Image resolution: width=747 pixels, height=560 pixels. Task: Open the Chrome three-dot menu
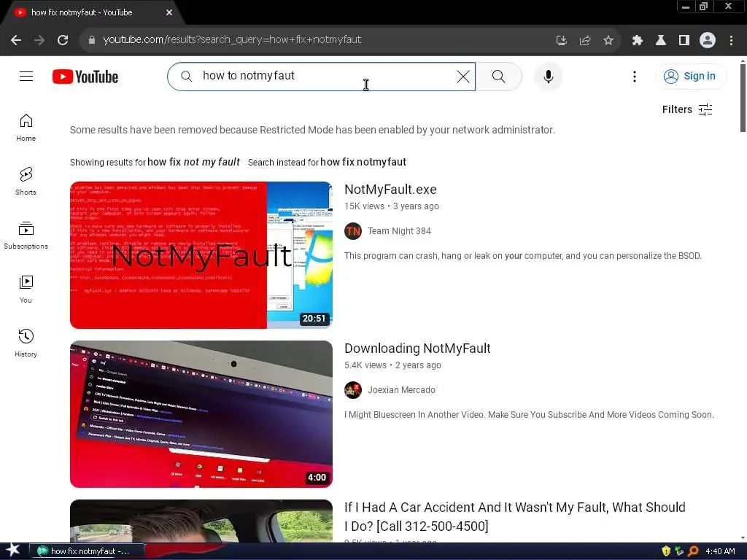731,40
